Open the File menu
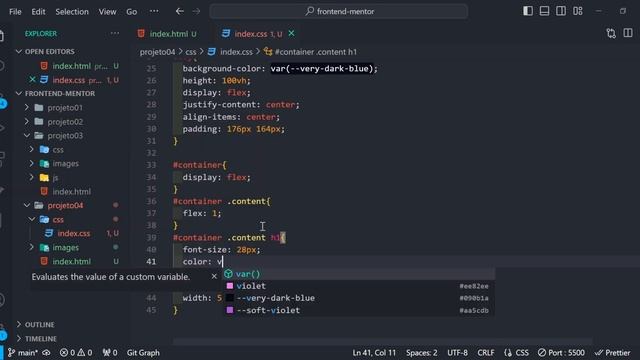Viewport: 640px width, 360px height. 15,11
